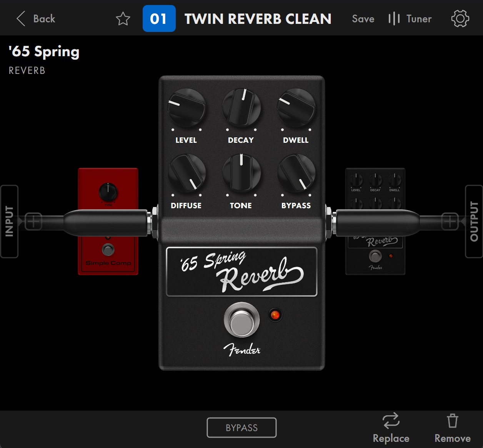Add an effect after the INPUT
Image resolution: width=483 pixels, height=448 pixels.
click(33, 221)
